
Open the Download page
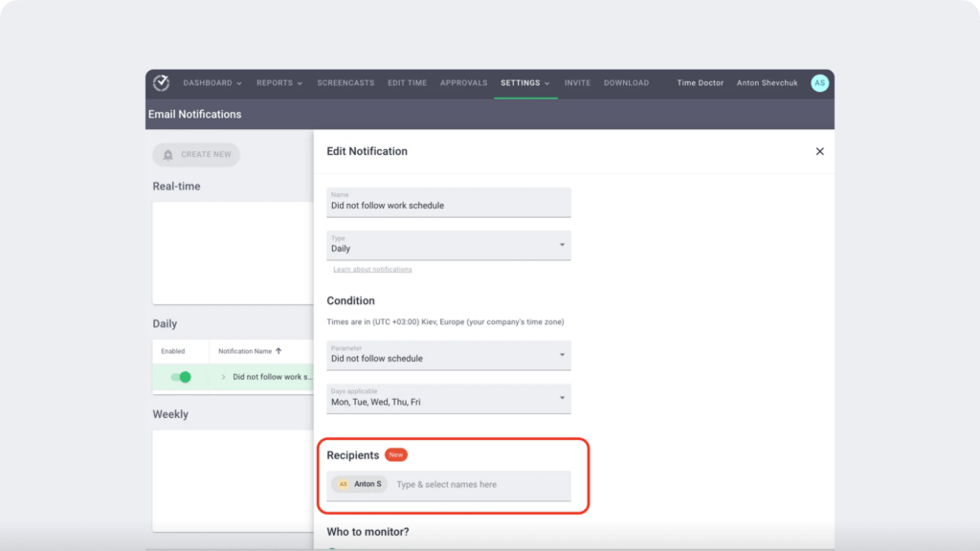626,83
